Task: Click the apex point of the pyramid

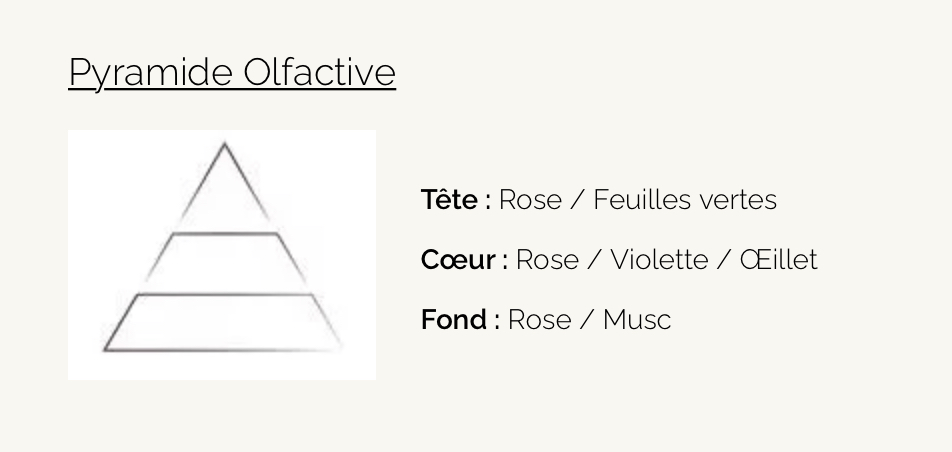Action: coord(225,145)
